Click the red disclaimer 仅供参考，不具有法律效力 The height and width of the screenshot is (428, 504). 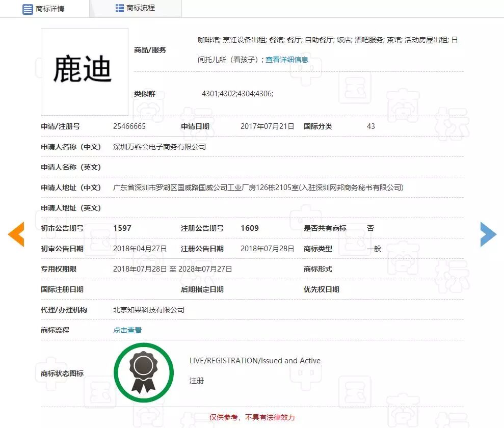252,417
